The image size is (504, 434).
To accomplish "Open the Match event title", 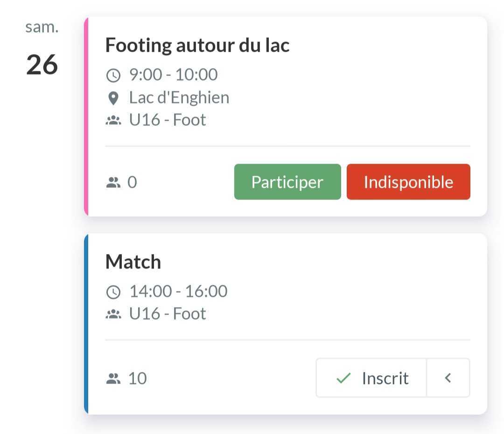I will 133,262.
